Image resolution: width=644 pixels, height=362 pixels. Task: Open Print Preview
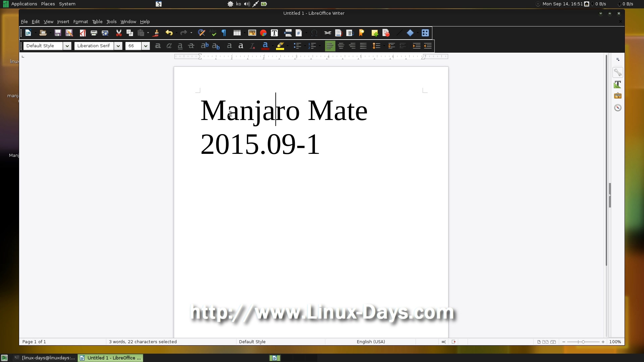point(105,33)
